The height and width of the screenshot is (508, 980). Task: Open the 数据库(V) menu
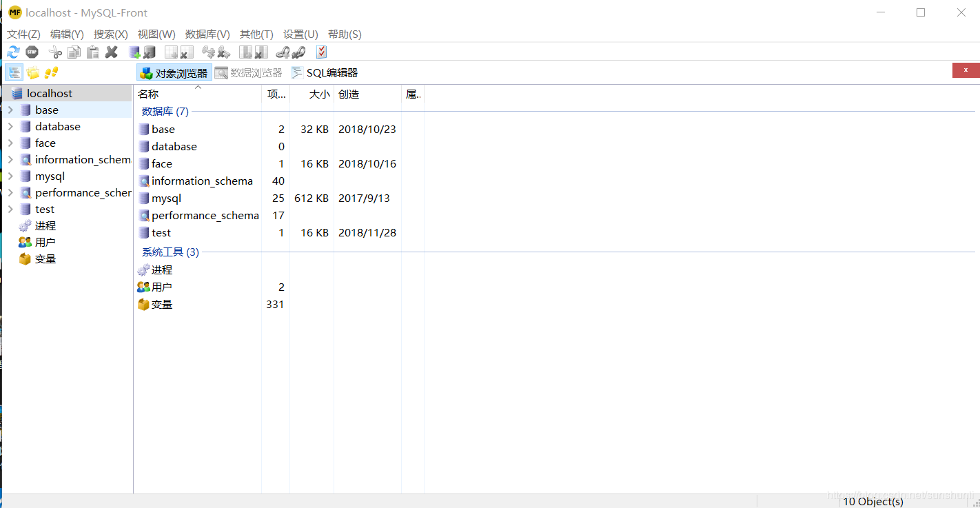[x=207, y=34]
